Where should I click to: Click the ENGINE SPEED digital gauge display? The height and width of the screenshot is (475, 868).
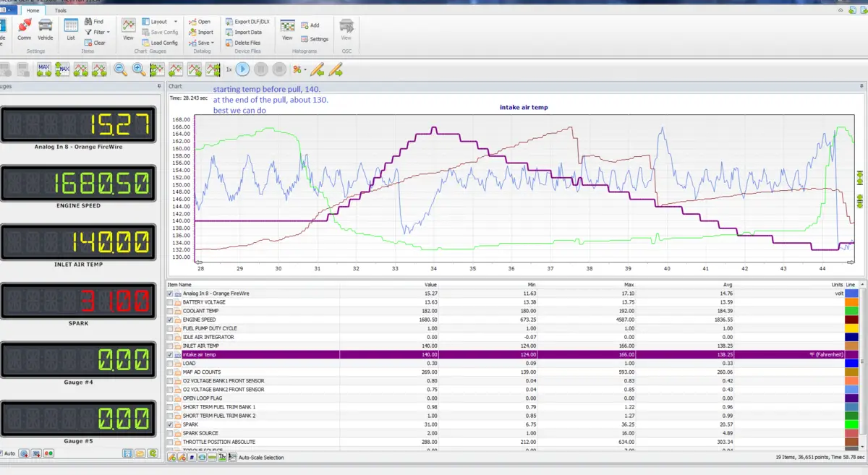point(78,182)
